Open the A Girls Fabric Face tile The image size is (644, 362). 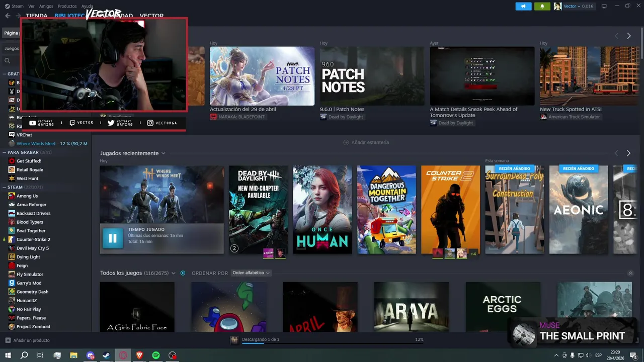click(x=137, y=307)
